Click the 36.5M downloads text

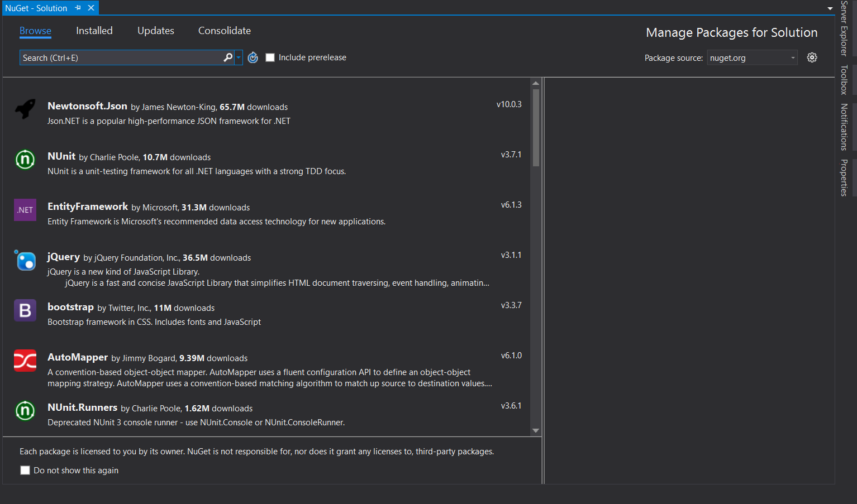pyautogui.click(x=217, y=258)
